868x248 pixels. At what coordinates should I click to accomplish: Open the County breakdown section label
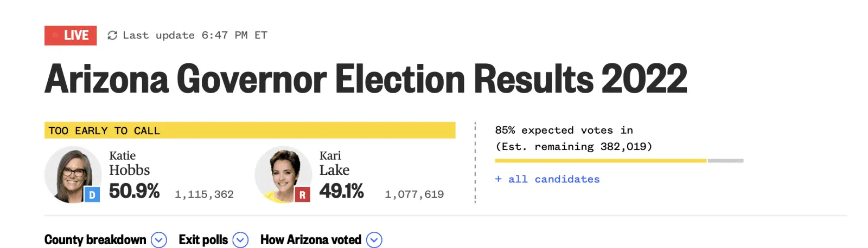click(95, 240)
